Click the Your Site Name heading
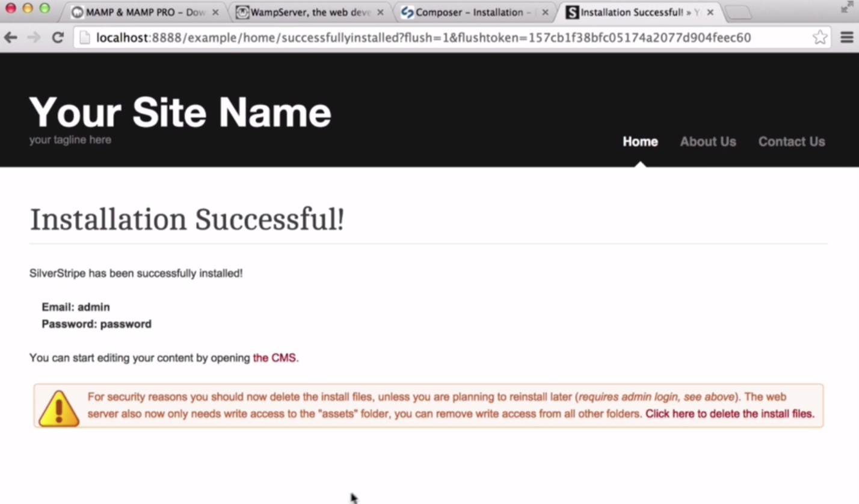 click(180, 112)
